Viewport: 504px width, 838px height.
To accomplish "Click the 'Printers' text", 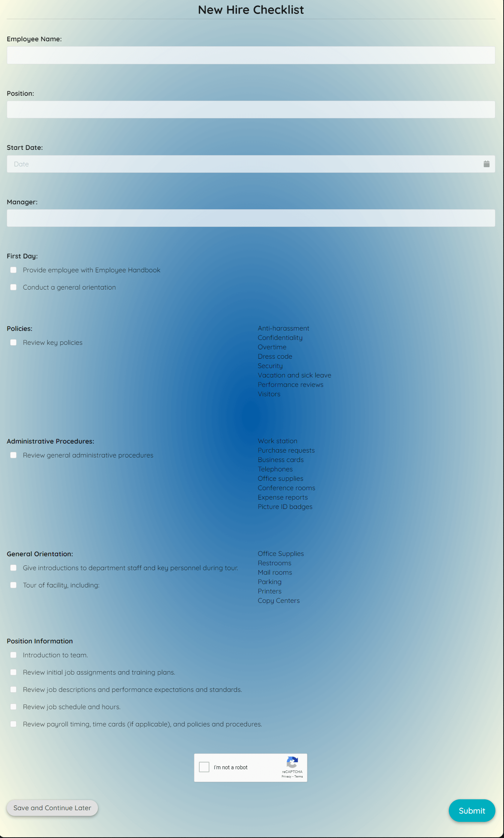I will [x=269, y=591].
